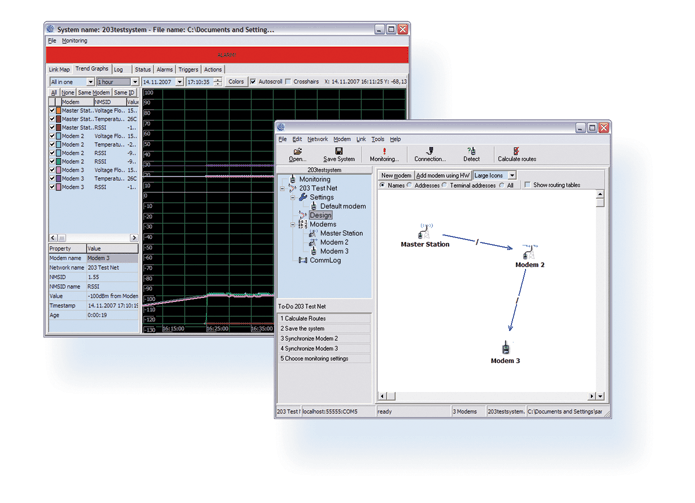Click the Open folder icon in toolbar
The image size is (695, 503).
[x=297, y=151]
